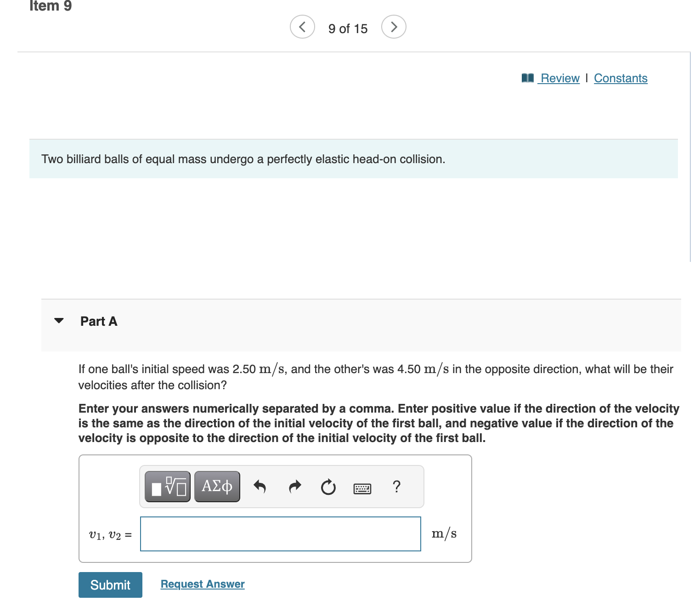Open Greek symbols ΑΣΦ palette
The width and height of the screenshot is (700, 601).
pos(217,487)
